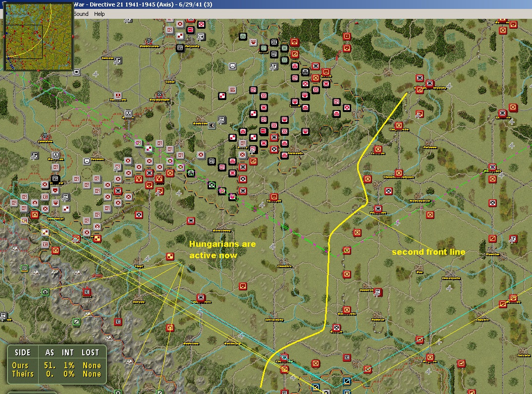Select the green HQ-style unit at the mountains' western edge

(24, 269)
